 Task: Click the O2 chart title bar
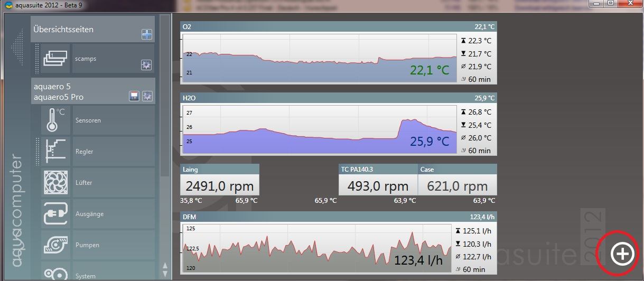[x=338, y=26]
